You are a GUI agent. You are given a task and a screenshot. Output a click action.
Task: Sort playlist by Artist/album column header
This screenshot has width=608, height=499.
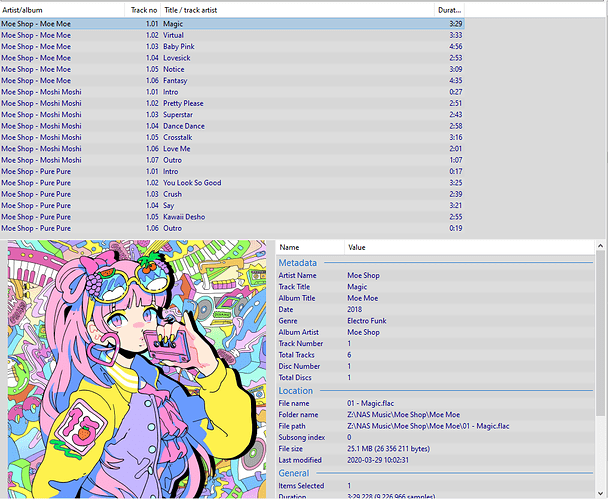tap(62, 10)
